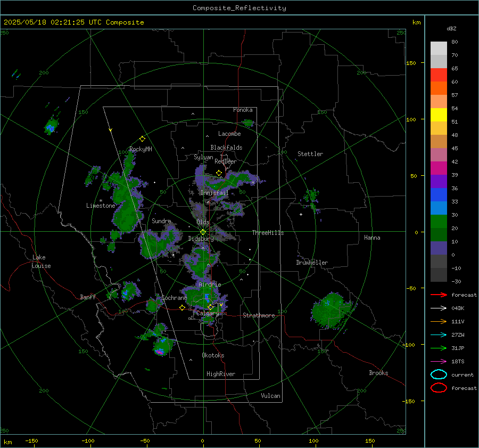Click the red forecast arrow in legend
The height and width of the screenshot is (448, 479).
coord(439,295)
